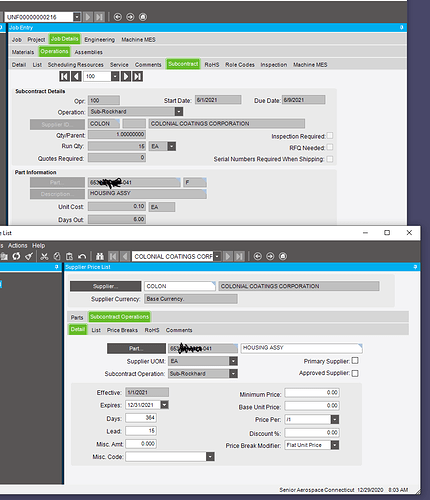Screen dimensions: 430x500
Task: Click the Clear broom icon in toolbar
Action: pos(29,256)
